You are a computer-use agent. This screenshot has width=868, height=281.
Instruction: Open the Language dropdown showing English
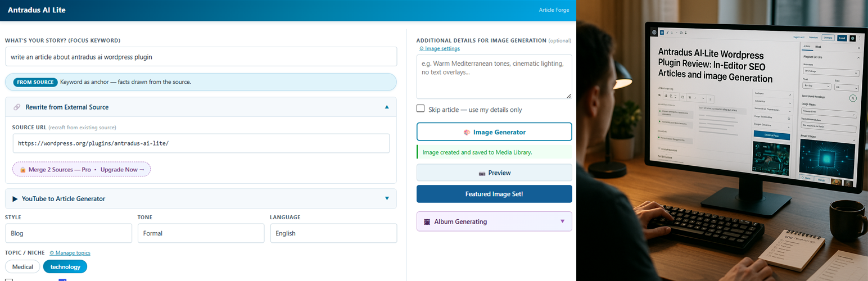pyautogui.click(x=333, y=233)
